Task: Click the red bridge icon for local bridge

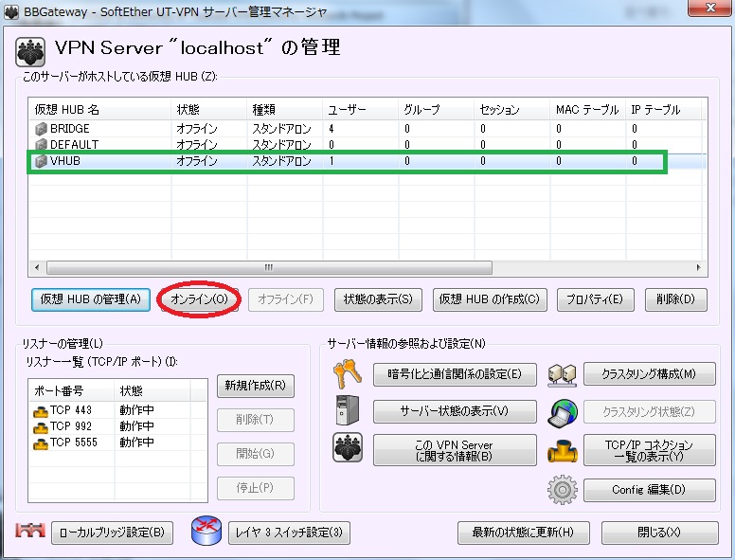Action: pyautogui.click(x=30, y=531)
